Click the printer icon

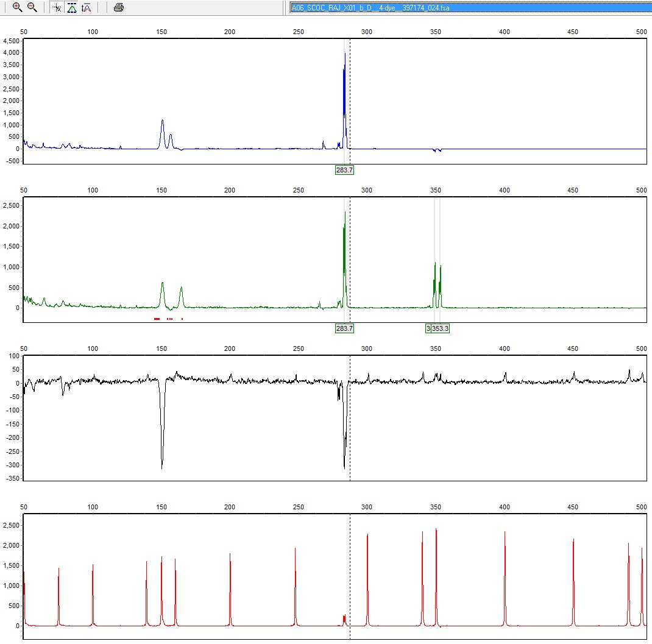pyautogui.click(x=119, y=7)
